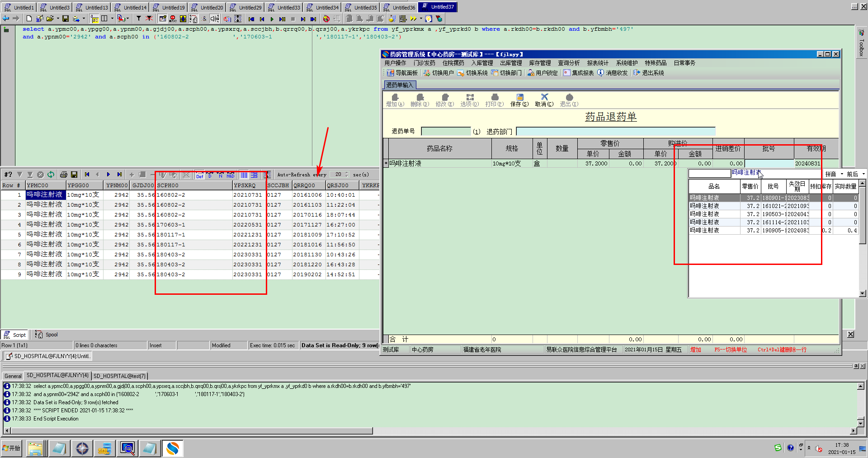Switch to the Untitled1 SQL tab
This screenshot has width=868, height=458.
19,7
